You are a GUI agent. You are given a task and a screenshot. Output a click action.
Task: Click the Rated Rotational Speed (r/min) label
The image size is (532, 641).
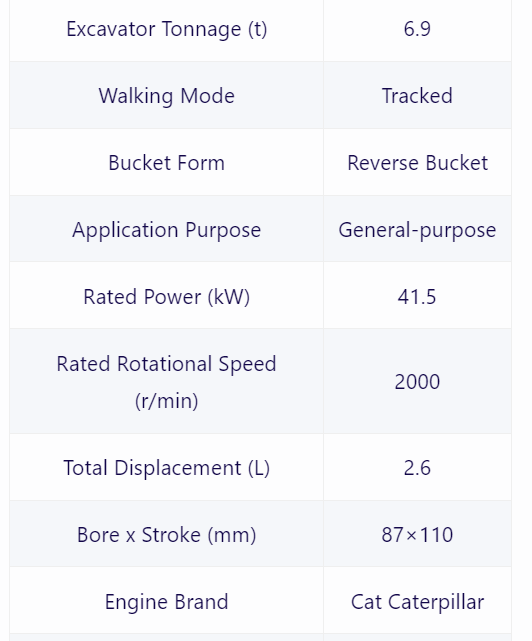[166, 382]
